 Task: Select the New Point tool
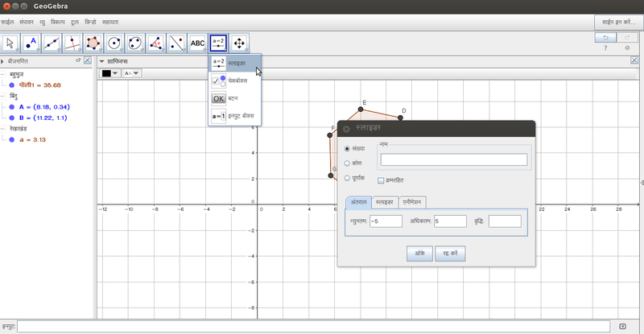(31, 43)
